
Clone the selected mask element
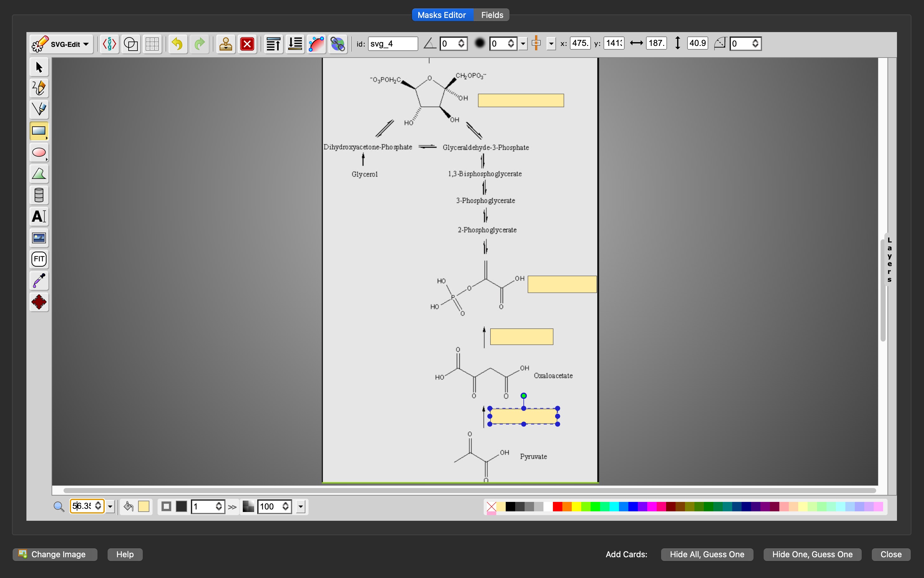pyautogui.click(x=225, y=44)
